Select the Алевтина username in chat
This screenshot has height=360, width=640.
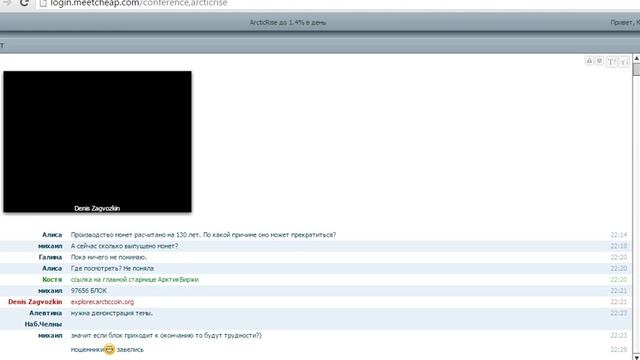coord(46,313)
